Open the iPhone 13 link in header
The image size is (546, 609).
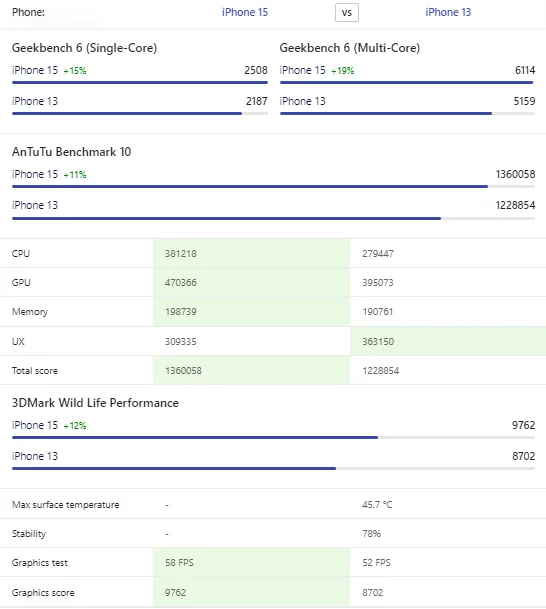click(x=448, y=12)
